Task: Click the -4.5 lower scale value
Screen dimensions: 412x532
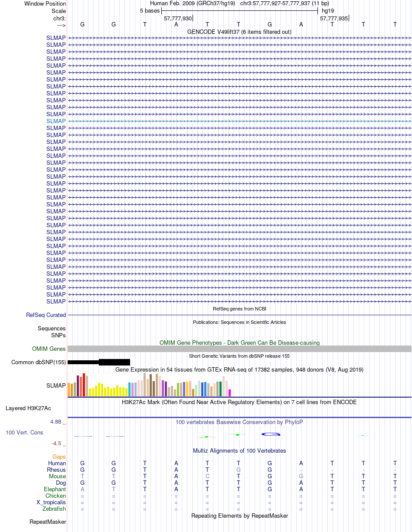Action: tap(57, 443)
